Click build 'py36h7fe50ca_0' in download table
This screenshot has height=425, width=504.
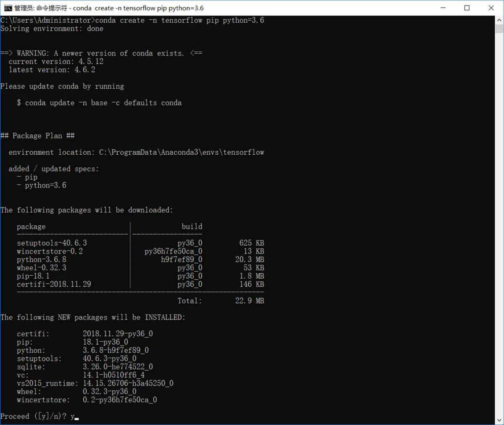(x=173, y=251)
